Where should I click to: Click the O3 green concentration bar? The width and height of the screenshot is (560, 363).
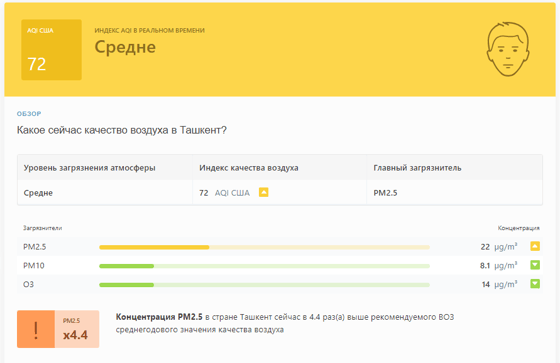(264, 285)
